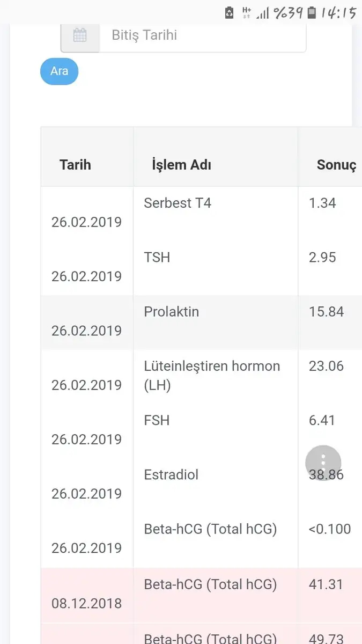Screen dimensions: 362x644
Task: Select the FSH test row
Action: (157, 420)
